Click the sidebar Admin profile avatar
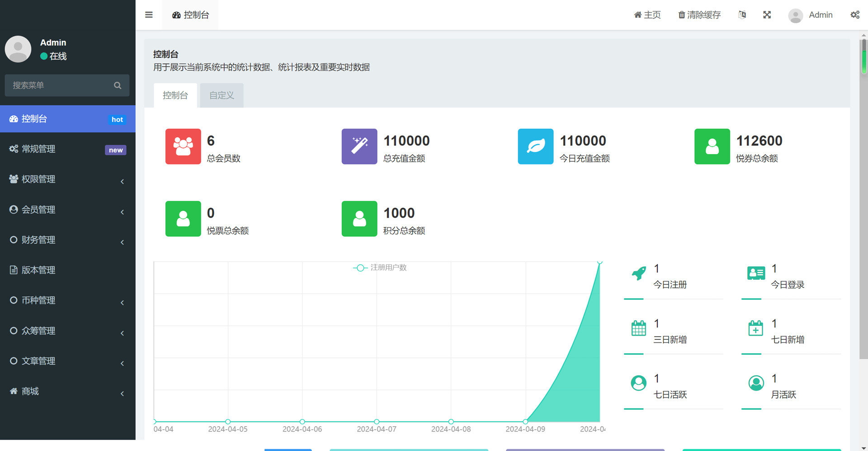This screenshot has height=451, width=868. coord(18,49)
